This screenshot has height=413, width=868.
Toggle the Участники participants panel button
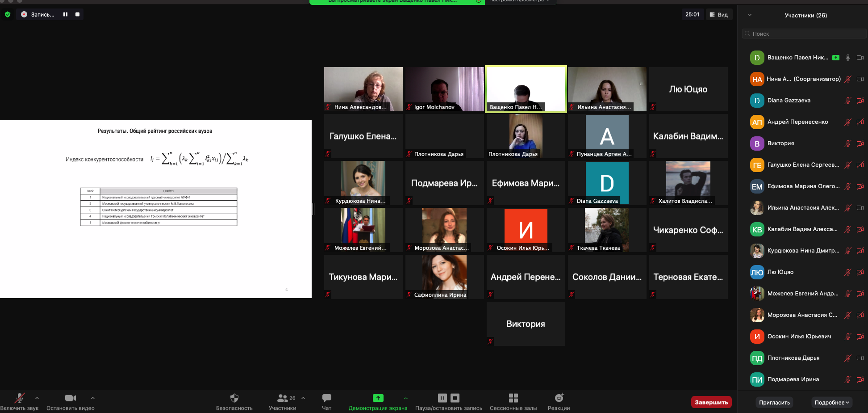pos(283,401)
